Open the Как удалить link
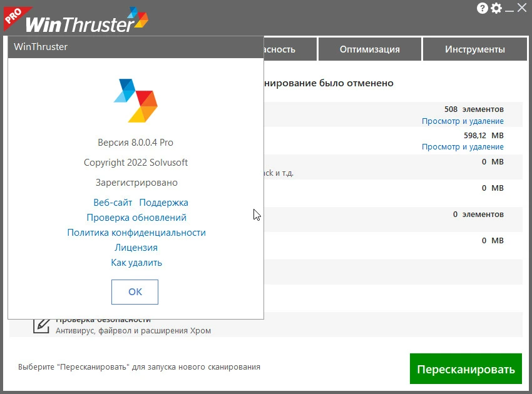Screen dimensions: 532x394 pos(136,263)
